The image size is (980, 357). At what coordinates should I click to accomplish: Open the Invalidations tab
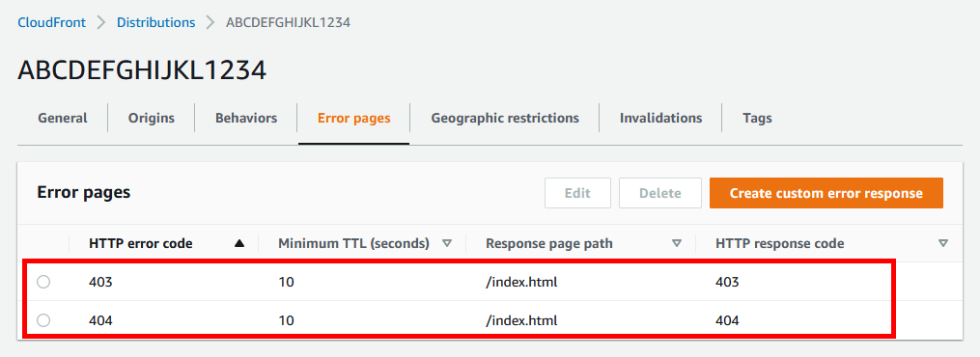pyautogui.click(x=660, y=118)
